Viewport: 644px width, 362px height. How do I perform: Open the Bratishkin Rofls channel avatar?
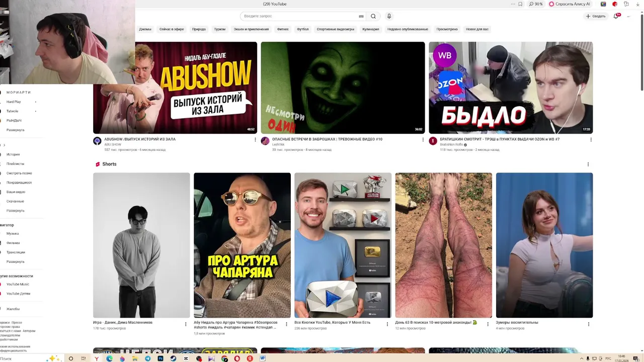coord(433,141)
